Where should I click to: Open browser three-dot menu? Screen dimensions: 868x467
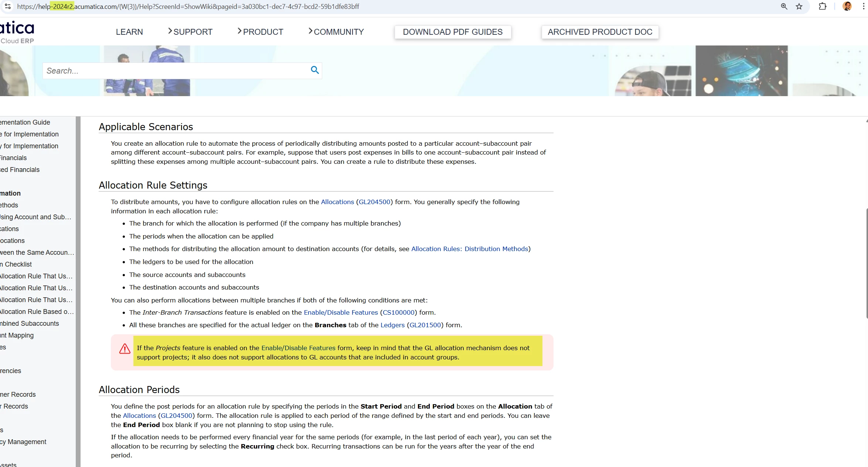point(863,7)
